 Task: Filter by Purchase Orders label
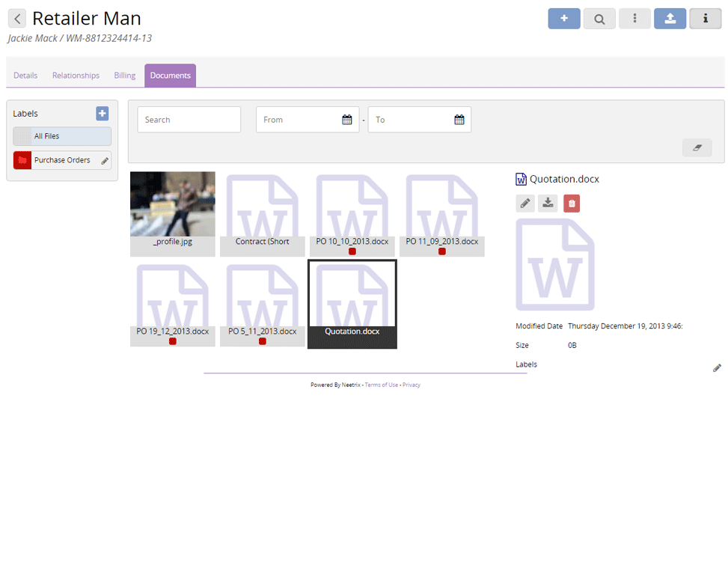(62, 160)
